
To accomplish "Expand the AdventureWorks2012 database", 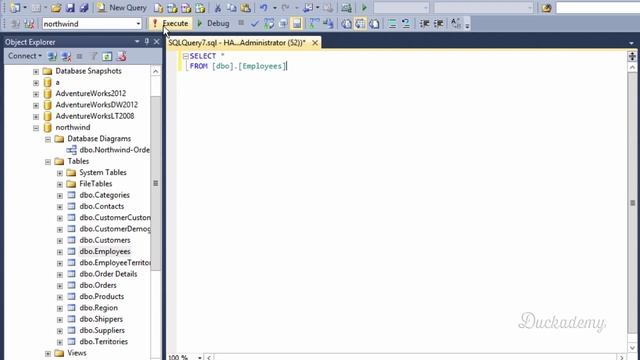I will pyautogui.click(x=36, y=94).
